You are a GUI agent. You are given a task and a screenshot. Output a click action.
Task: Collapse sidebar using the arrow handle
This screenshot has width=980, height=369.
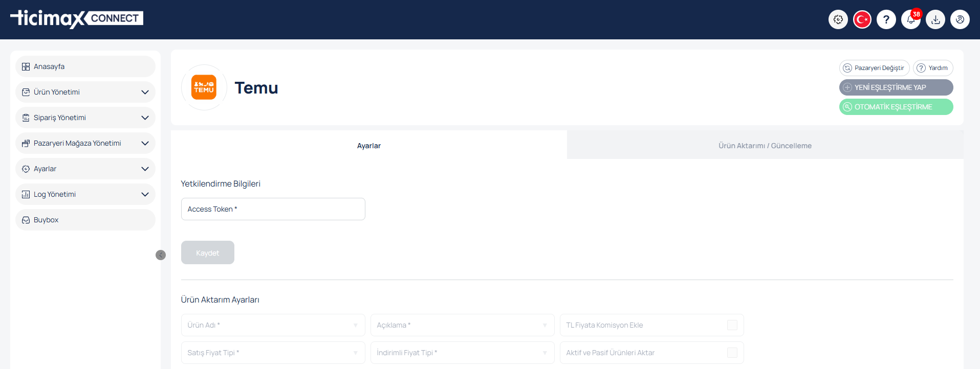(x=161, y=255)
